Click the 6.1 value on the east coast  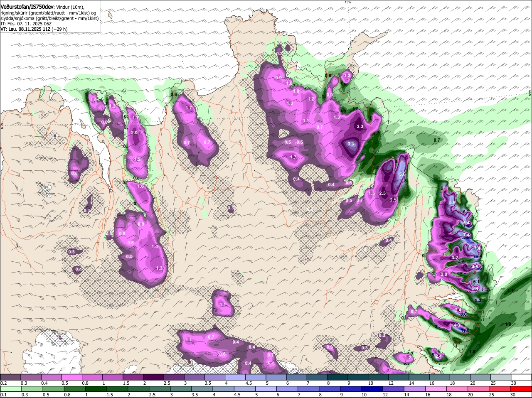click(476, 282)
